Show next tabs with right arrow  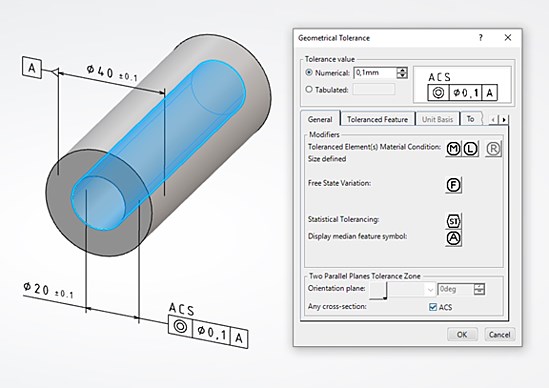point(504,120)
